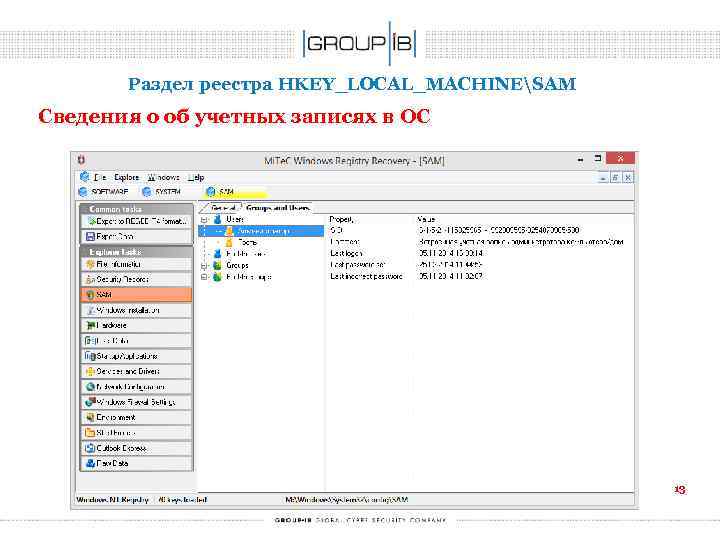
Task: Select the highlighted Администратор user account
Action: 263,231
